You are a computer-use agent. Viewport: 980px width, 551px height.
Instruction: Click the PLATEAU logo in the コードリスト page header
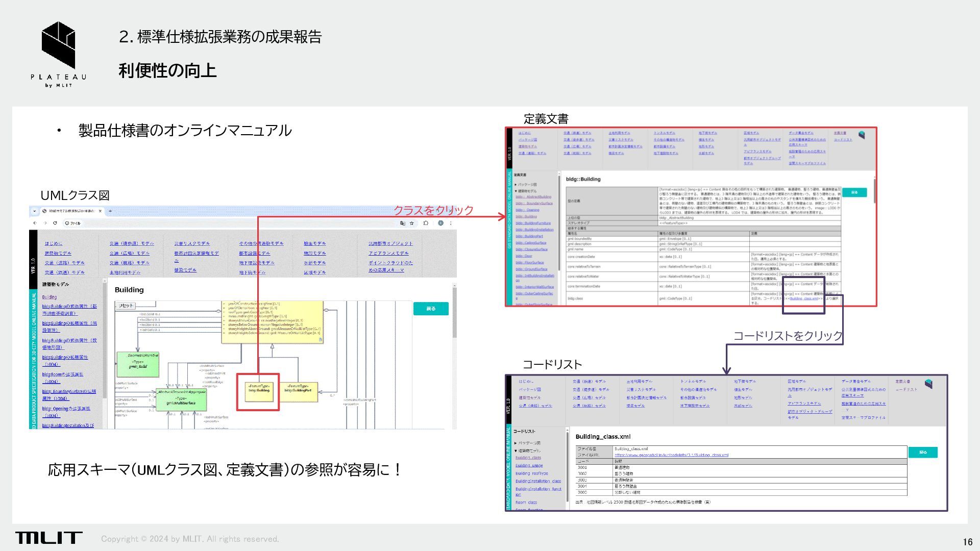(928, 384)
